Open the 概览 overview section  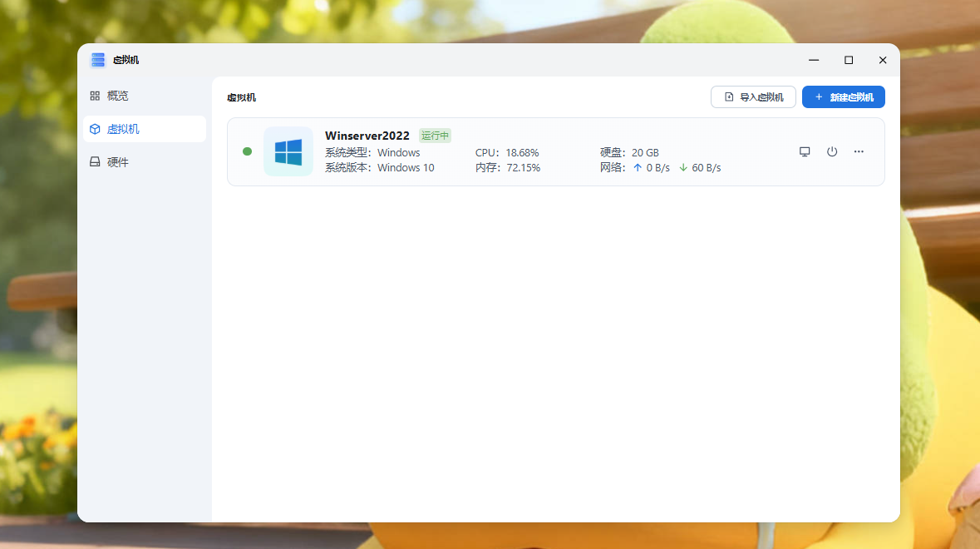tap(145, 96)
